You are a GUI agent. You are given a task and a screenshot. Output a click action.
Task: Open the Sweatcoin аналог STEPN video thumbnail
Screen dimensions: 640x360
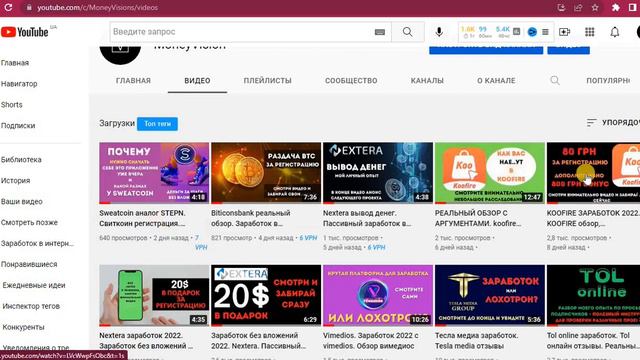click(154, 173)
